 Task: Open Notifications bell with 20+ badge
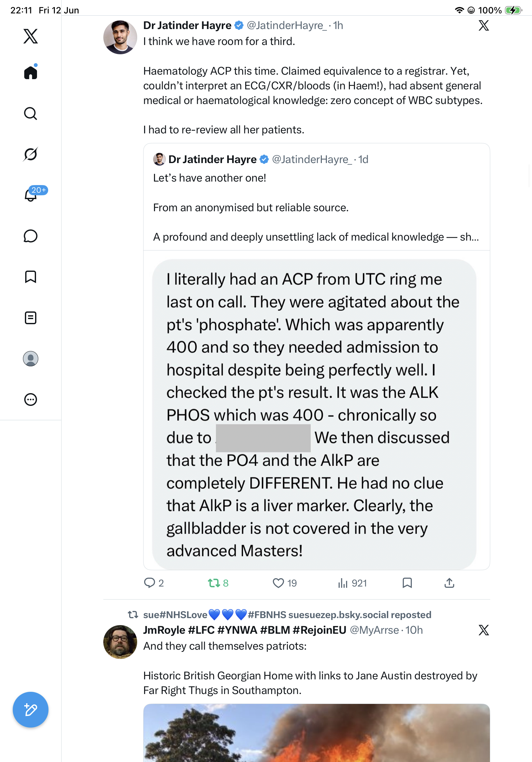click(x=31, y=194)
